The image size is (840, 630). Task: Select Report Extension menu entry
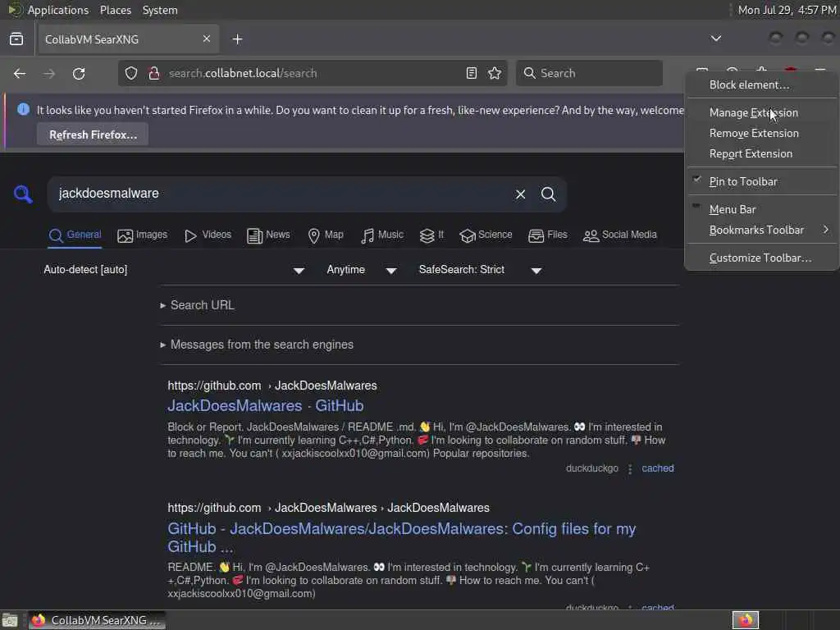[761, 153]
